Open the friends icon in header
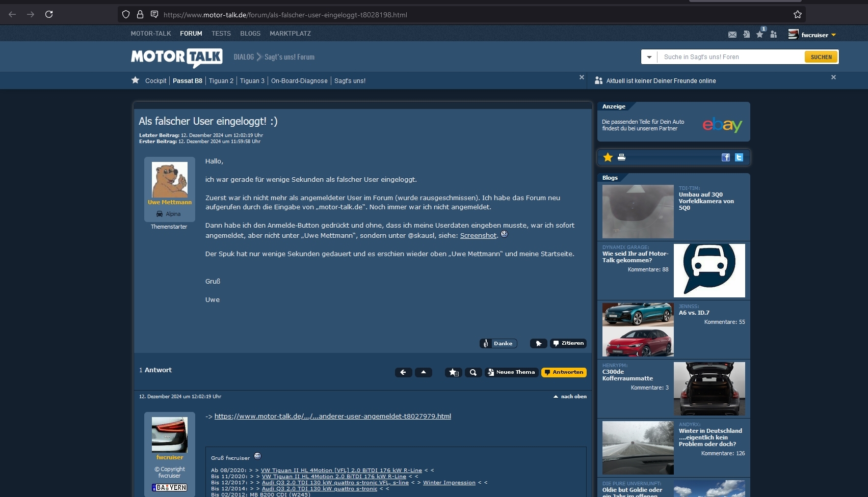Image resolution: width=868 pixels, height=497 pixels. 774,35
